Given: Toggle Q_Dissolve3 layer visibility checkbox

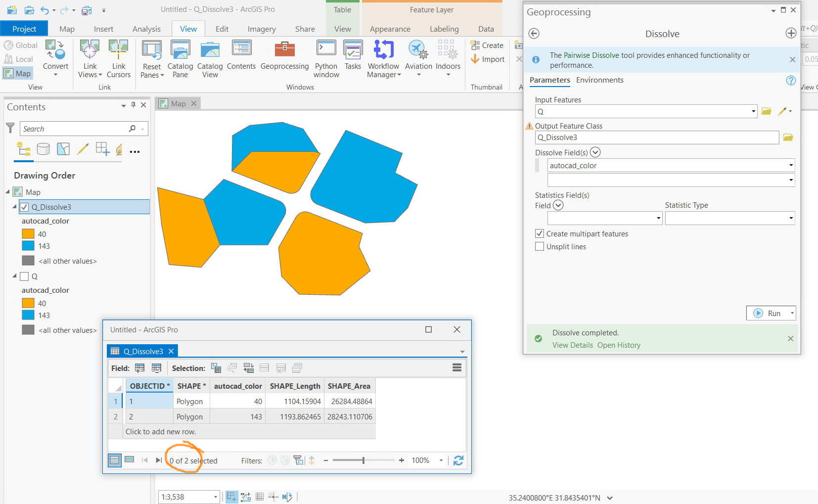Looking at the screenshot, I should 24,207.
